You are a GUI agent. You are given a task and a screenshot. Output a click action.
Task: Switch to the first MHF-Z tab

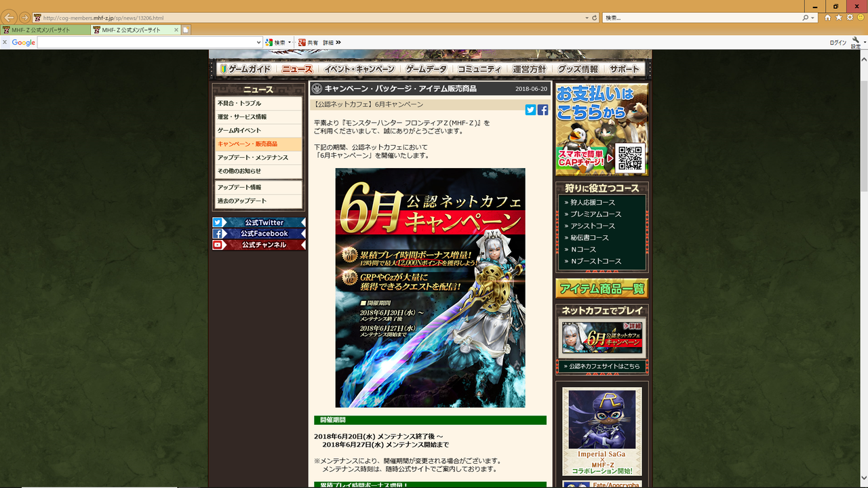(x=45, y=30)
